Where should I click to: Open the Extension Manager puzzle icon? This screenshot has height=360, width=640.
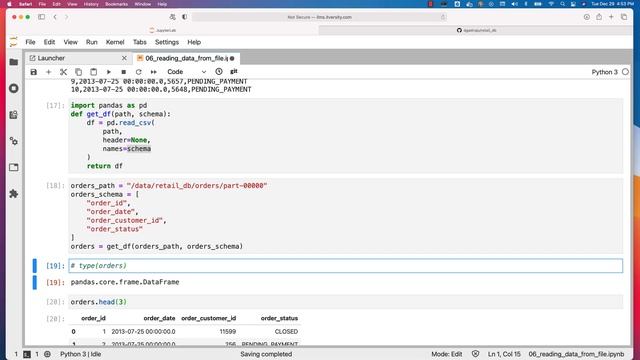pyautogui.click(x=13, y=193)
